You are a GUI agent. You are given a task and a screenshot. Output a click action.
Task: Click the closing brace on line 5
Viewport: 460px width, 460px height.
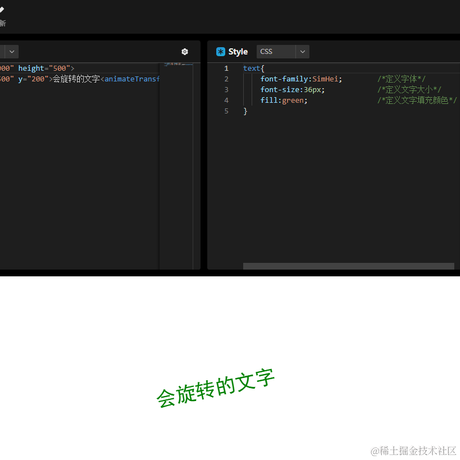pos(245,111)
